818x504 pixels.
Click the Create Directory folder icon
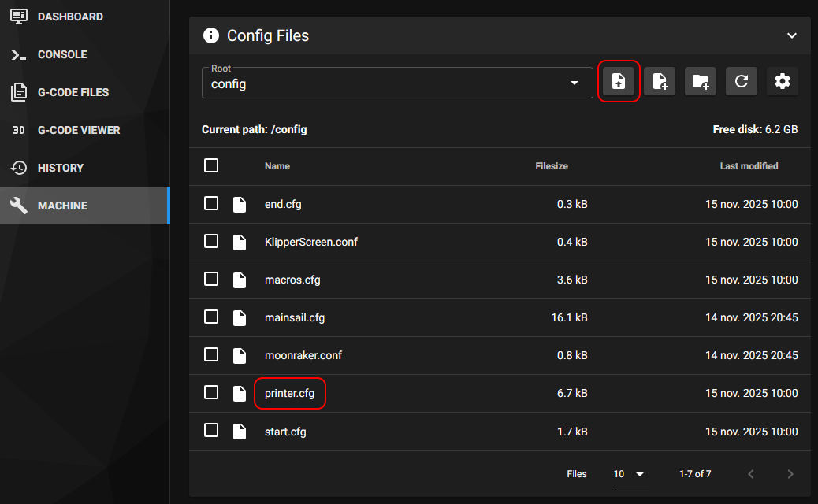pyautogui.click(x=701, y=81)
